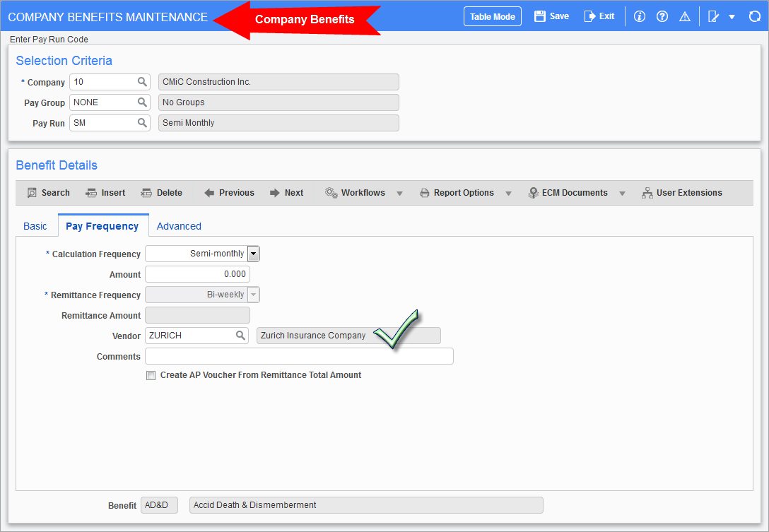Image resolution: width=769 pixels, height=532 pixels.
Task: Click the Next toolbar label
Action: pos(294,193)
